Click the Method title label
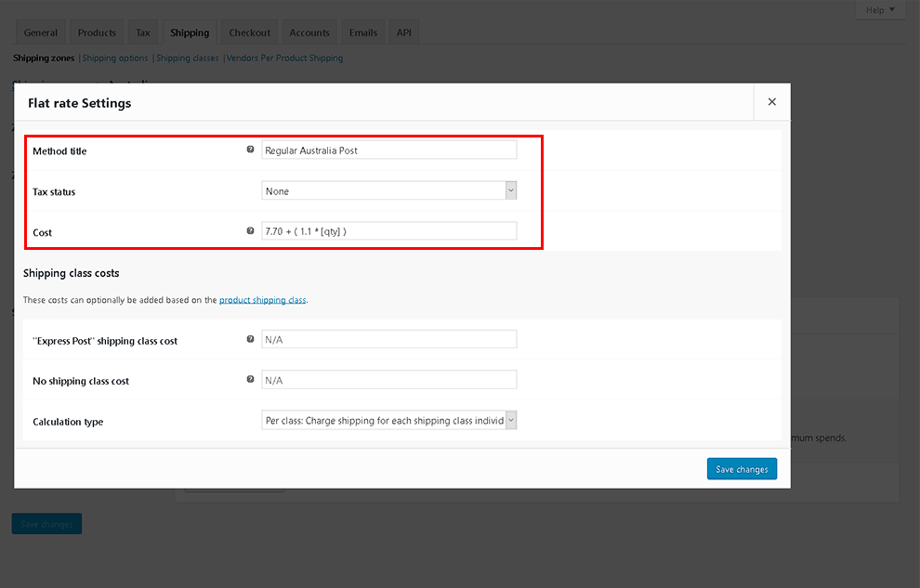Screen dimensions: 920x588 (59, 151)
